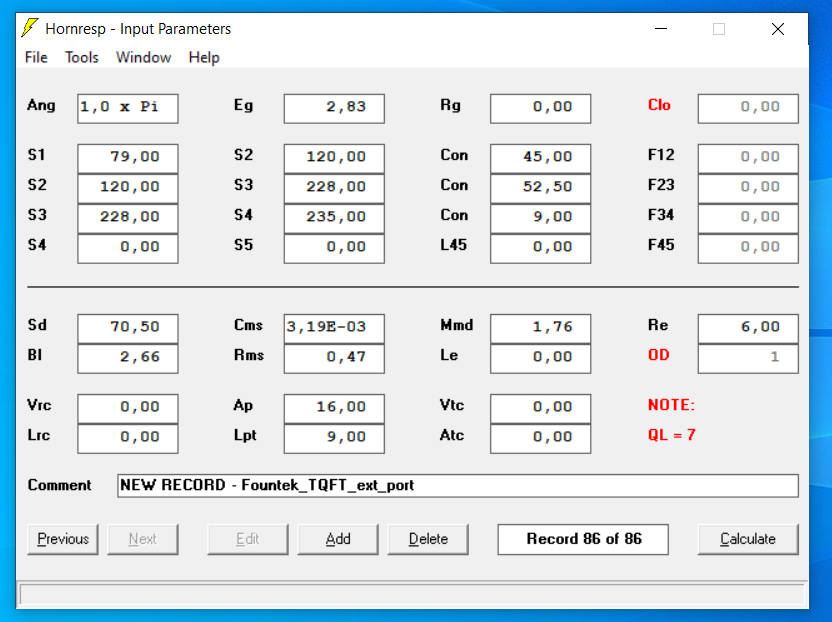
Task: Open the Tools menu
Action: point(82,57)
